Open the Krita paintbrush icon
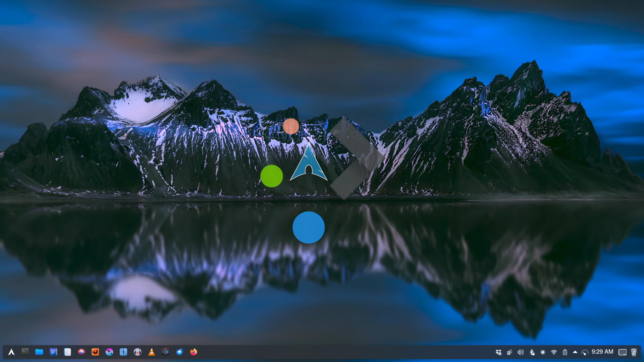 [109, 352]
